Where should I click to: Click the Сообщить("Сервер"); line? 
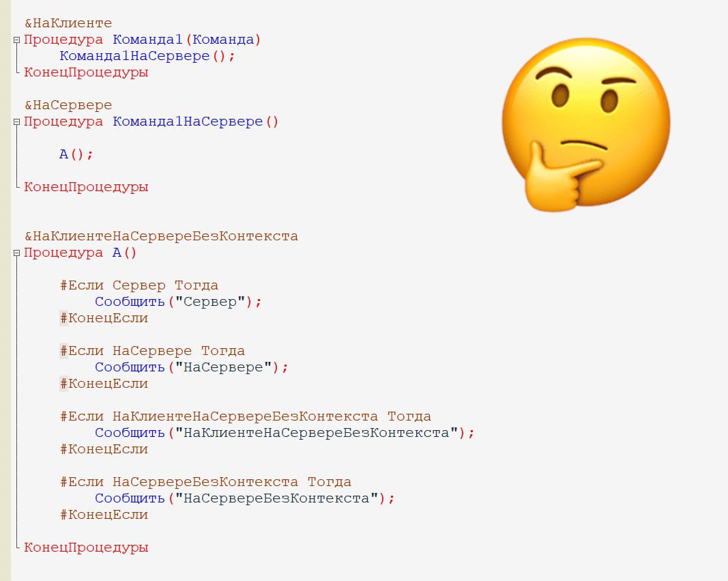178,302
